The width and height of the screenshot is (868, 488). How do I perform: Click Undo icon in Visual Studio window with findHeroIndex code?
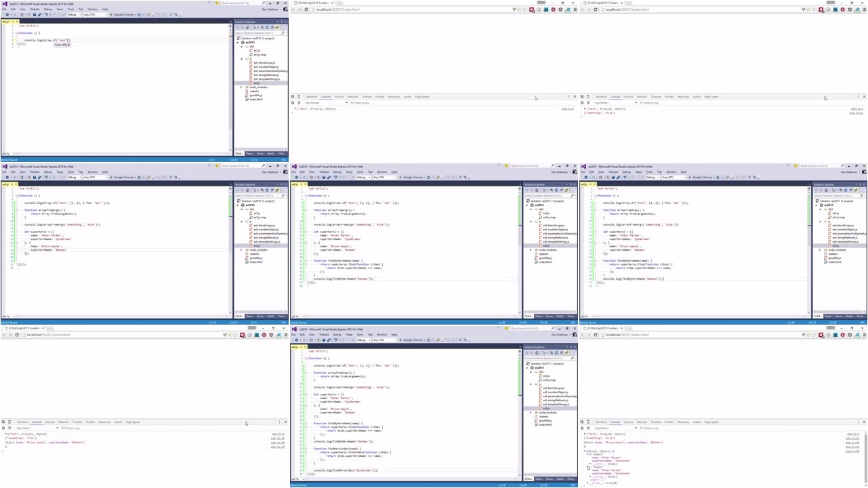click(x=335, y=340)
